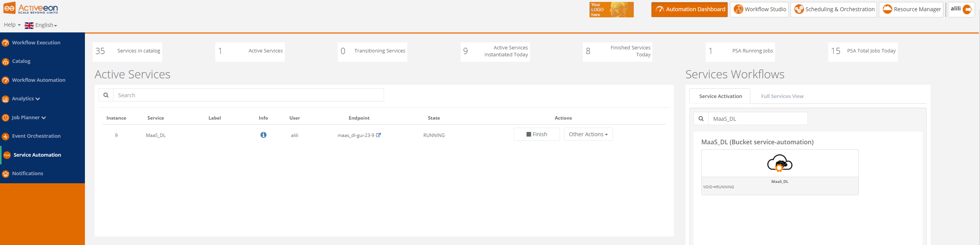Finish the MaaS_DL service instance

537,134
